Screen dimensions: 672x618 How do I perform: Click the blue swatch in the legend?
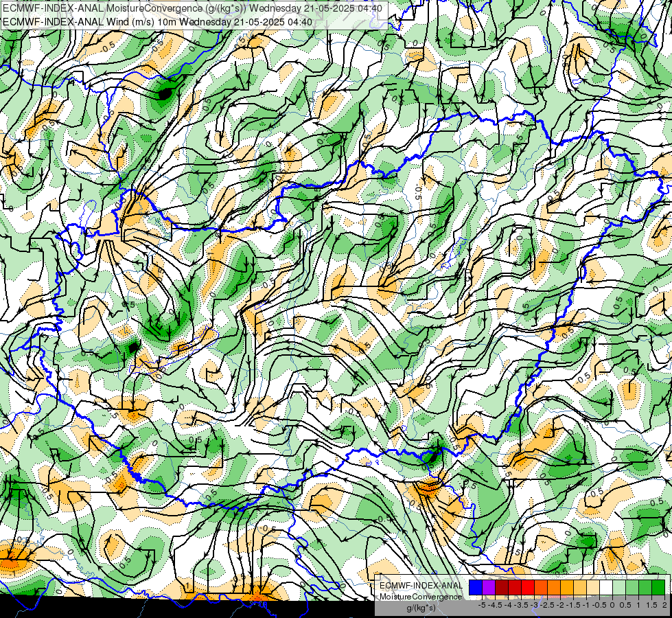(476, 587)
